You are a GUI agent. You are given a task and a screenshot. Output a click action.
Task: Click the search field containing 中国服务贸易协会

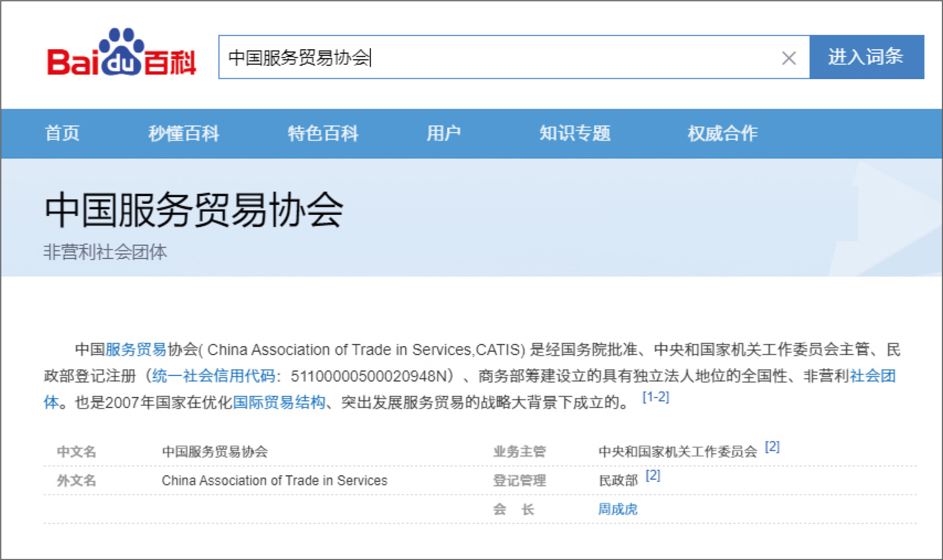(x=514, y=57)
